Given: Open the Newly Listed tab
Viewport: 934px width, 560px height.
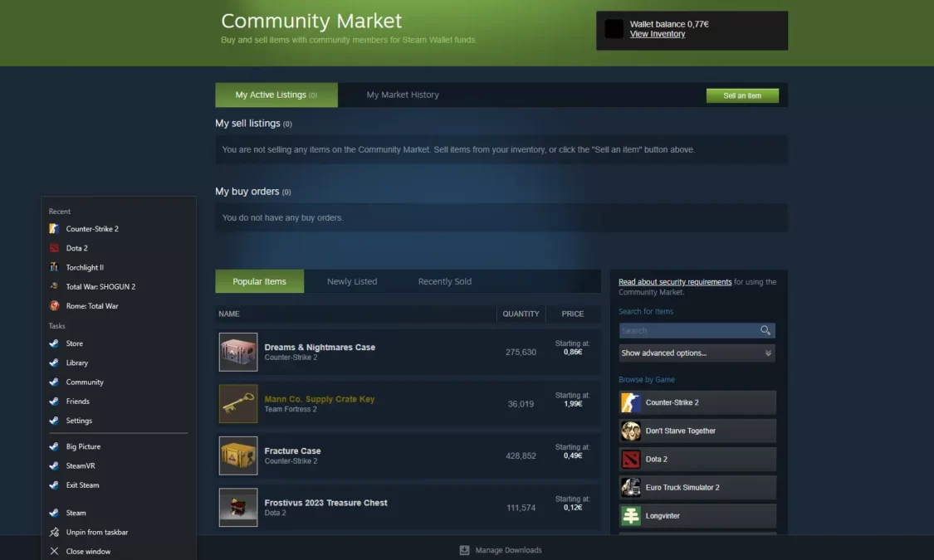Looking at the screenshot, I should [352, 281].
